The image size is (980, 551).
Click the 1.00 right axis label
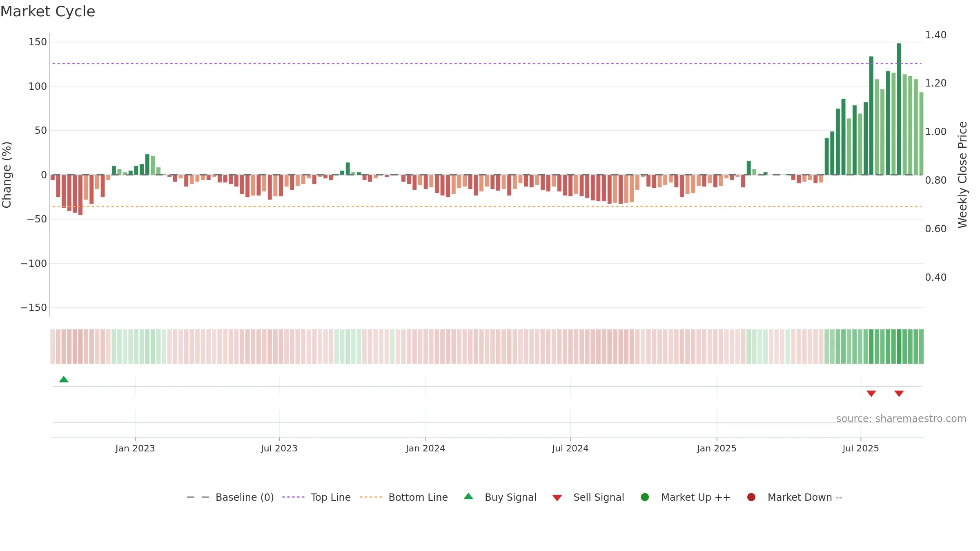tap(936, 132)
